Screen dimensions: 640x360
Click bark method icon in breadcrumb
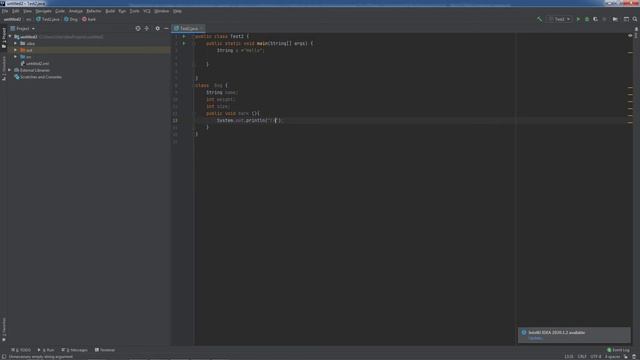84,19
